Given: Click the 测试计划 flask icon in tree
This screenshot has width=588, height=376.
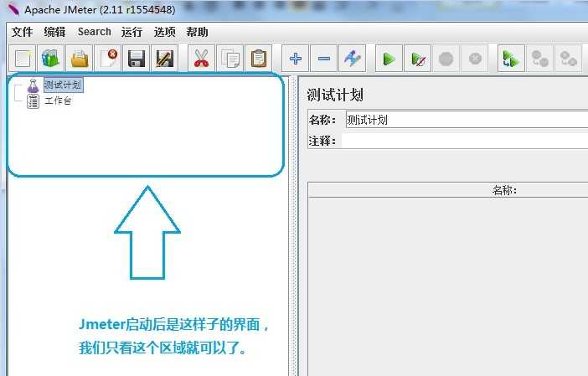Looking at the screenshot, I should pos(33,86).
